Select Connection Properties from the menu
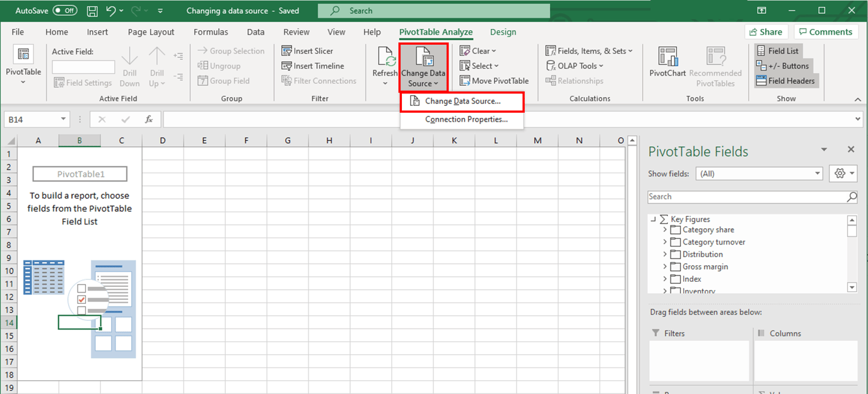868x394 pixels. pyautogui.click(x=462, y=119)
